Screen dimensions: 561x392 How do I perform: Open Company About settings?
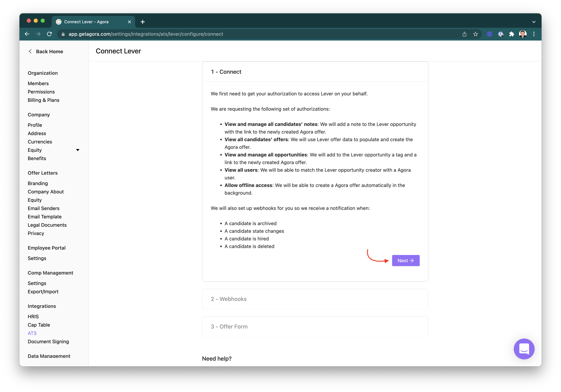coord(46,191)
